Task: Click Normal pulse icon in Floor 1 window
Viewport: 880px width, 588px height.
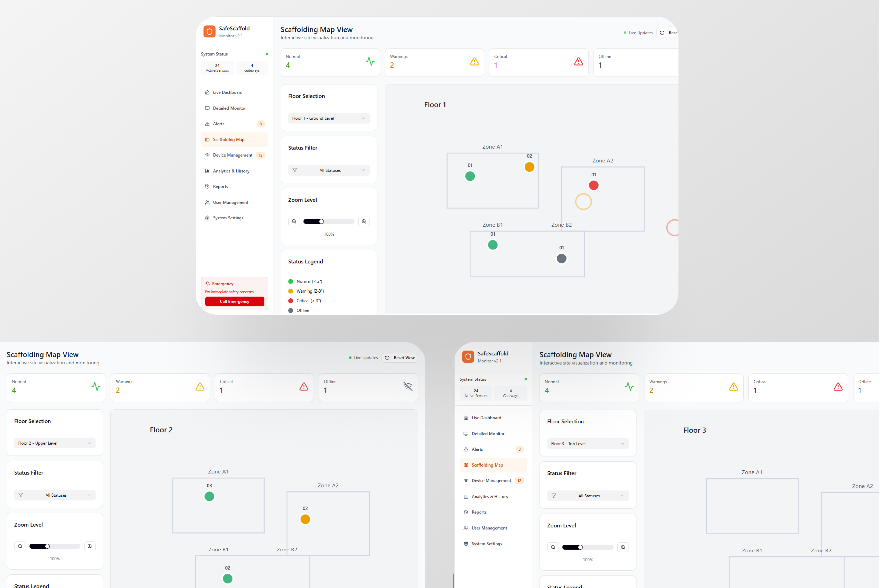Action: (x=370, y=61)
